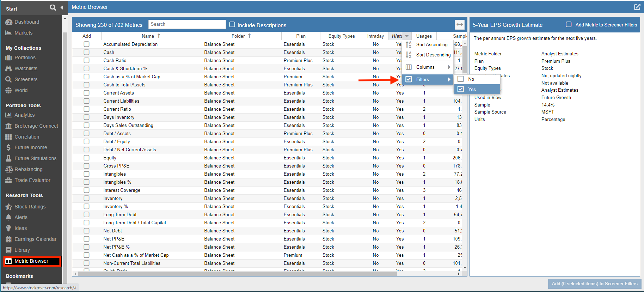Open Markets icon in sidebar
The height and width of the screenshot is (292, 644).
pos(9,33)
